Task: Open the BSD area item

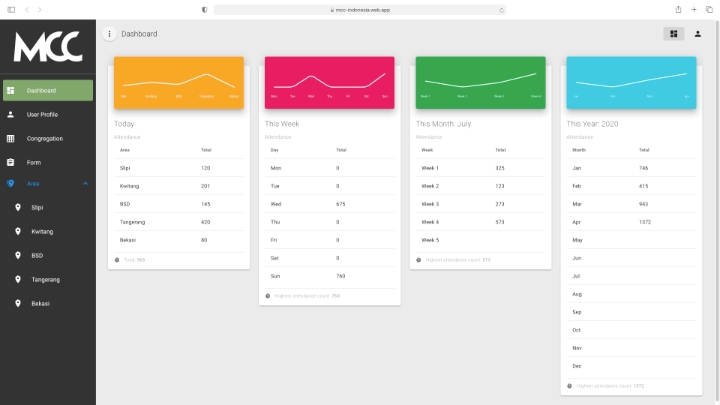Action: 48,255
